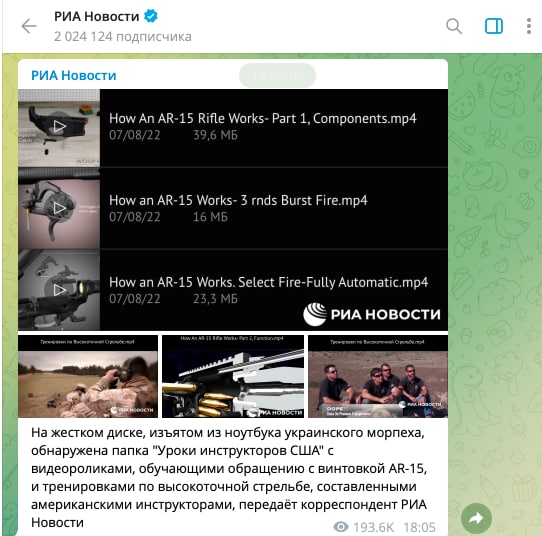
Task: Open the РИА Новости channel title
Action: click(96, 16)
